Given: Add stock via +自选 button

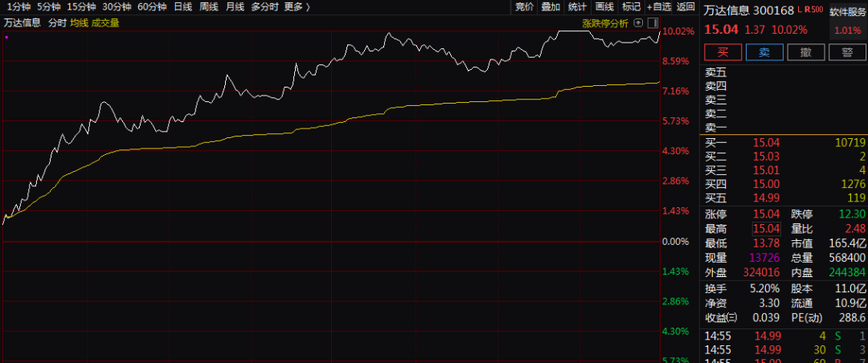Looking at the screenshot, I should (658, 7).
